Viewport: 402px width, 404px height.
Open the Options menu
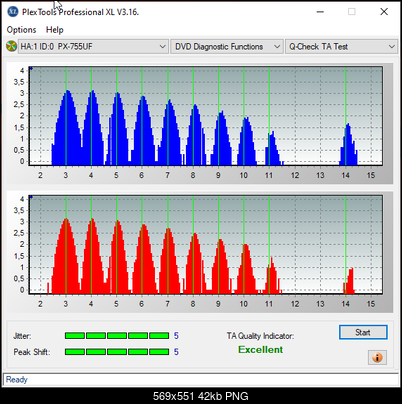21,30
